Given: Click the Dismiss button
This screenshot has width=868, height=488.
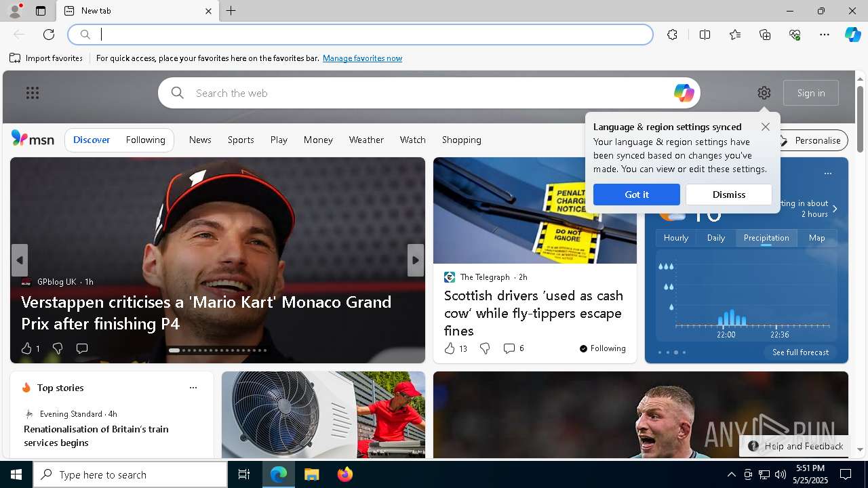Looking at the screenshot, I should 729,195.
